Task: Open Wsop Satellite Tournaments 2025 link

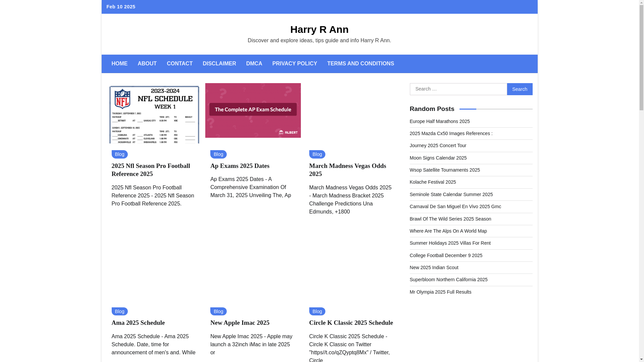Action: click(445, 170)
